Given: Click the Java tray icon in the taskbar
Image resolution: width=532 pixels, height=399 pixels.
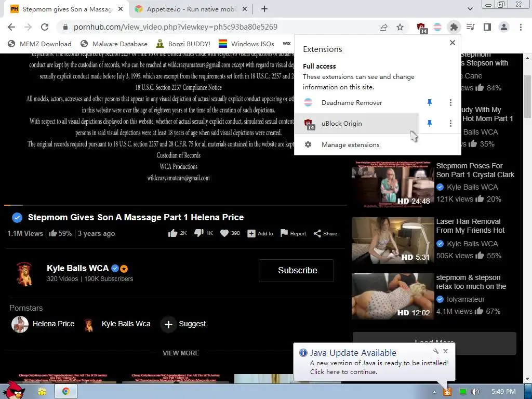Looking at the screenshot, I should pyautogui.click(x=447, y=392).
